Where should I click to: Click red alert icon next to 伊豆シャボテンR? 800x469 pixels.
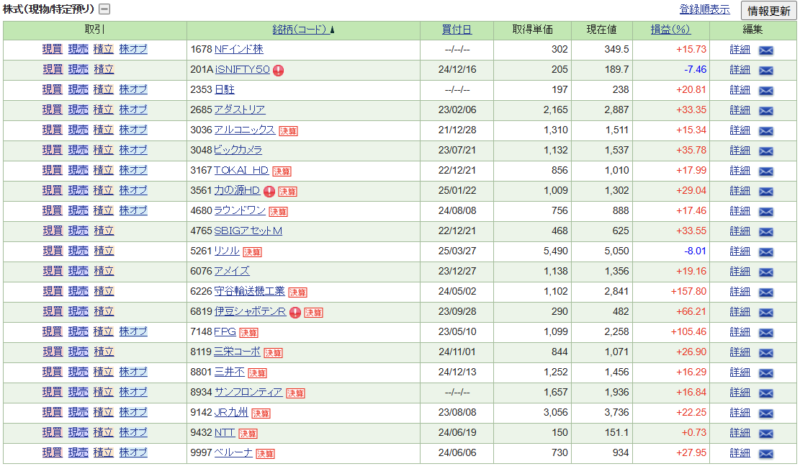coord(295,312)
